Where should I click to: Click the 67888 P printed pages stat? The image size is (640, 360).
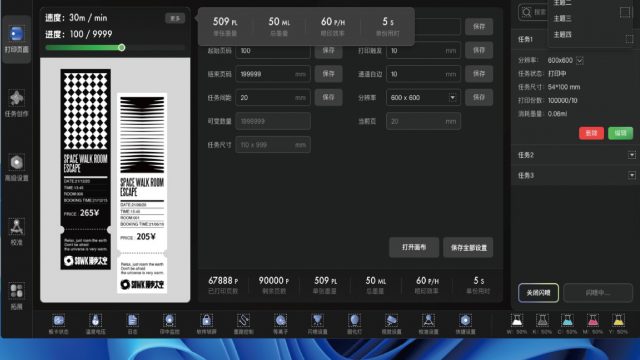pos(223,285)
